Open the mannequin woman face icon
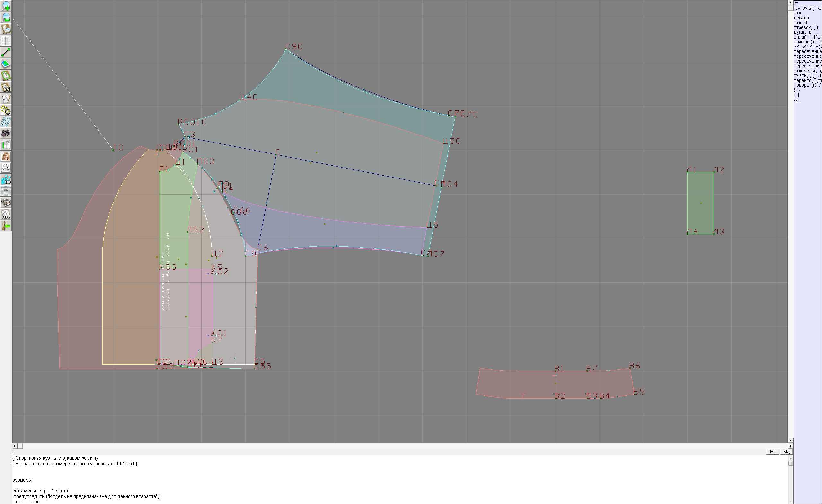822x504 pixels. pos(6,156)
